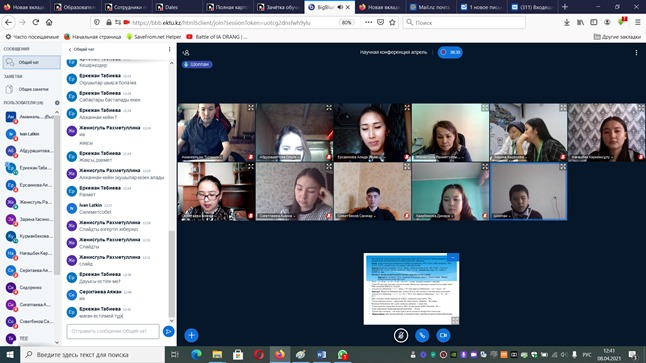Screen dimensions: 646x363
Task: Fullscreen the first webcam video
Action: click(x=250, y=108)
